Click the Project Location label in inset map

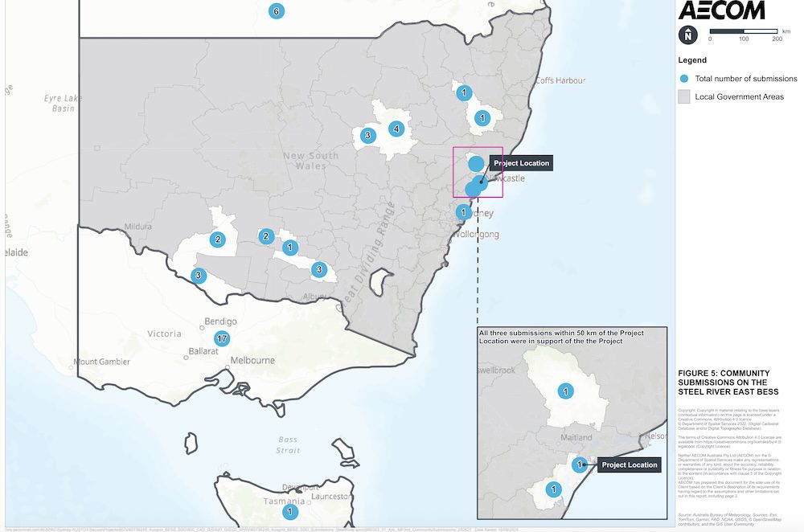630,464
